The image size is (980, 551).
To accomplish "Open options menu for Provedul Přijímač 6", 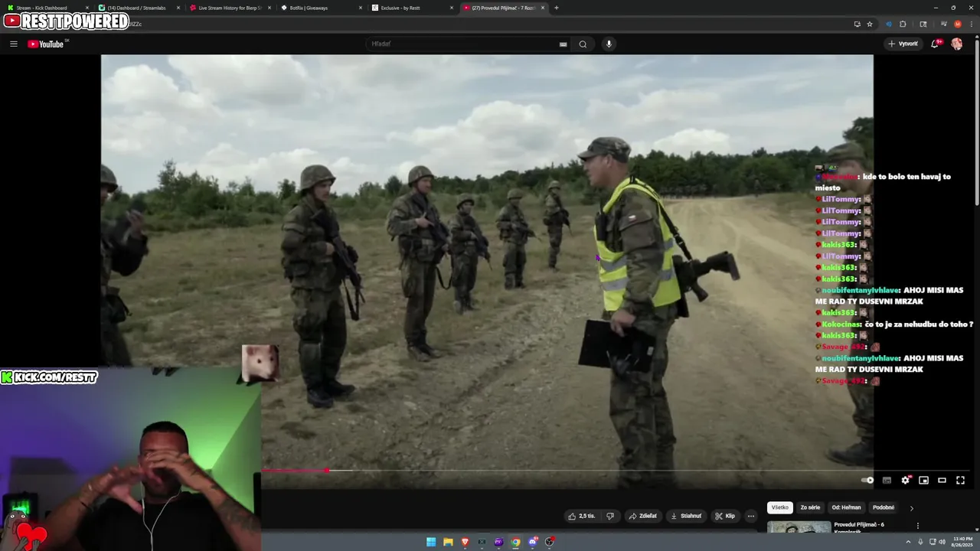I will point(918,526).
